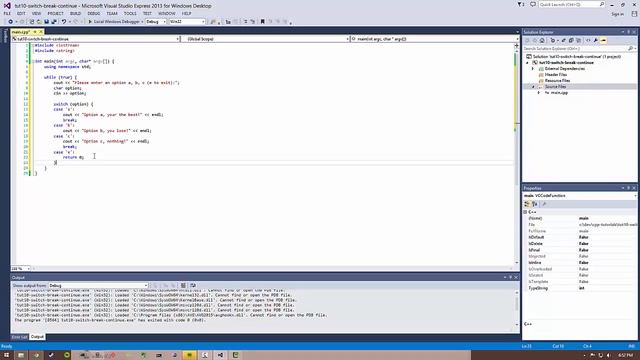640x360 pixels.
Task: Open the DEBUG menu
Action: click(x=93, y=13)
